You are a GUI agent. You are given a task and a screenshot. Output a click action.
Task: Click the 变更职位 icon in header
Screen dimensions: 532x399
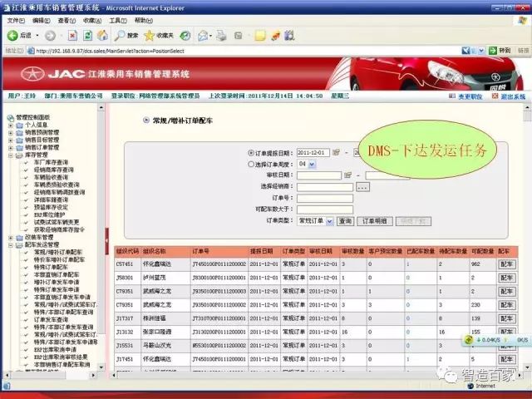coord(452,96)
